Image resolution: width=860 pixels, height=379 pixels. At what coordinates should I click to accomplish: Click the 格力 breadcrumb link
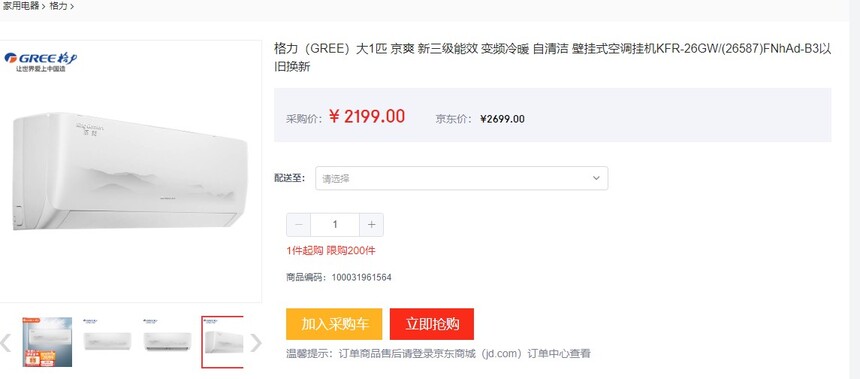(x=58, y=7)
